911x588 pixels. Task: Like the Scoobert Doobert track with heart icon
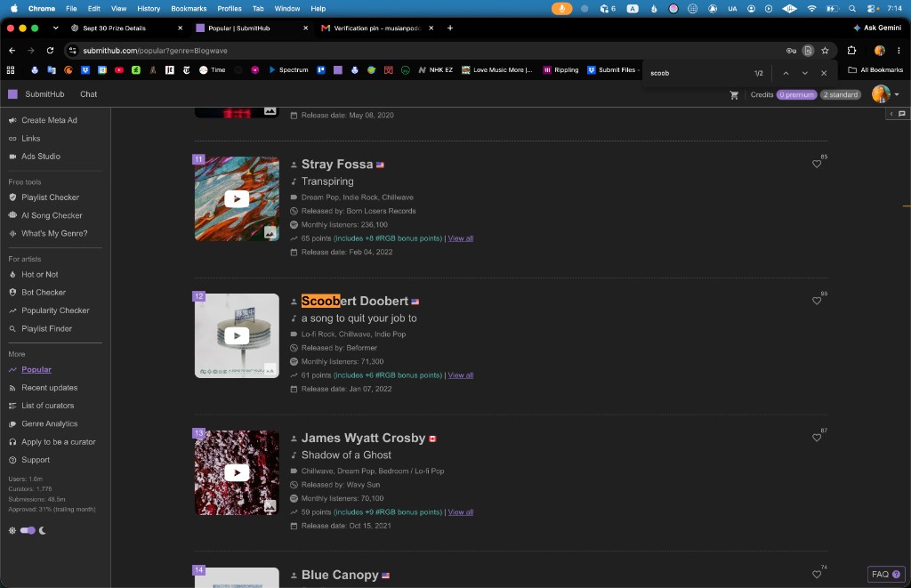817,301
